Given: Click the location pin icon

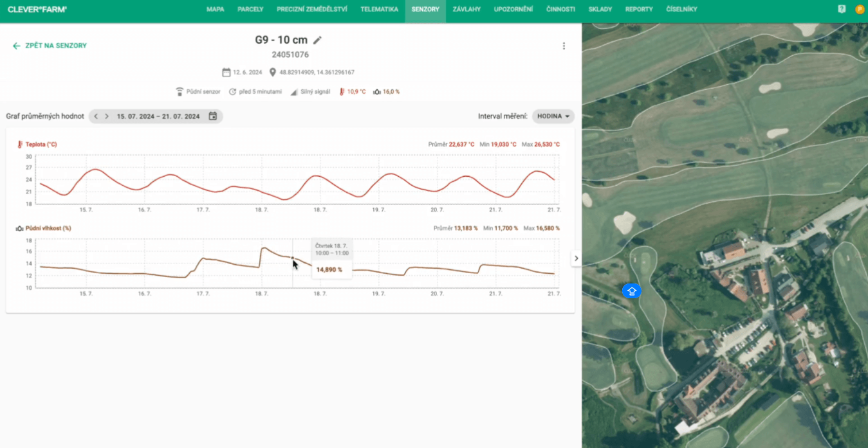Looking at the screenshot, I should pyautogui.click(x=273, y=72).
